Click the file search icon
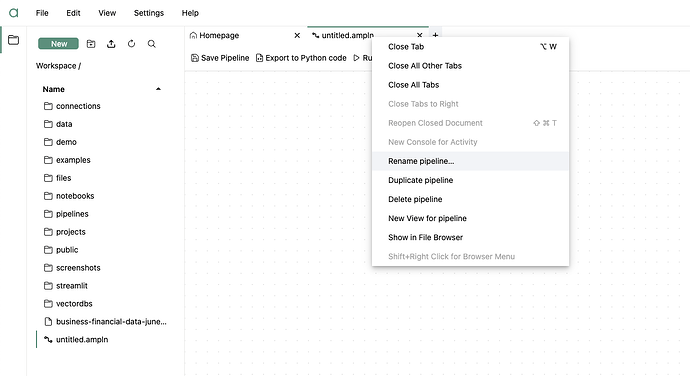 point(152,44)
